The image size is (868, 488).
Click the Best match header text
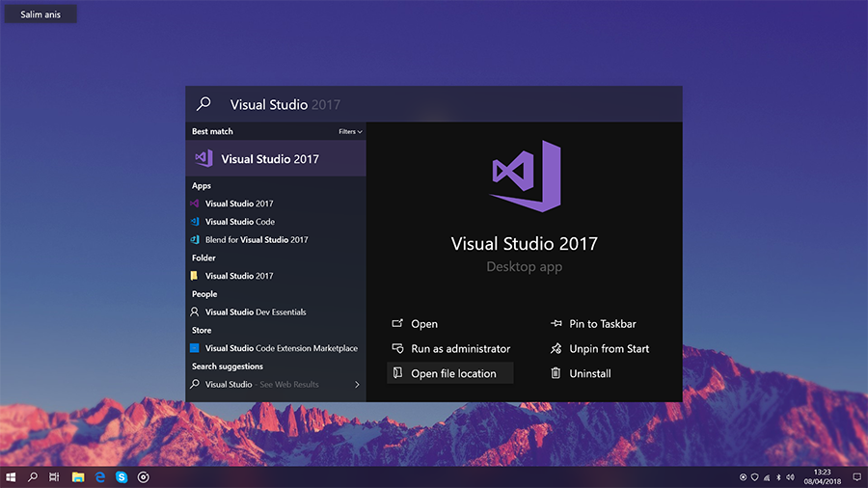[x=212, y=132]
